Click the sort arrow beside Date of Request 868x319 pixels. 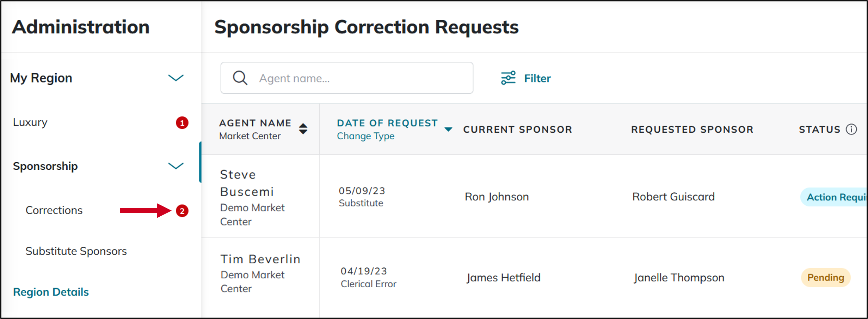click(x=448, y=130)
